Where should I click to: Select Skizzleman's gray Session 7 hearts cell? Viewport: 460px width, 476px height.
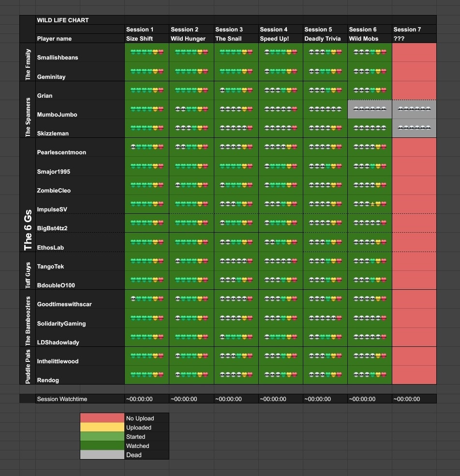[x=414, y=128]
